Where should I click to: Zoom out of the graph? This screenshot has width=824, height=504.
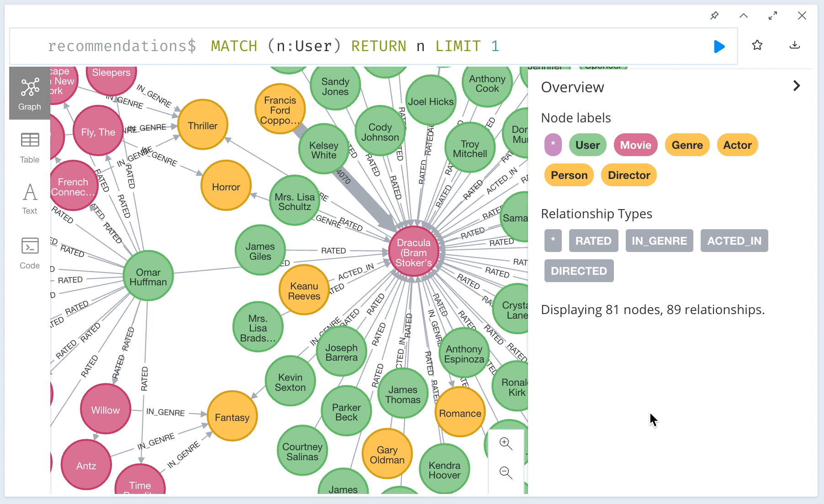point(506,472)
